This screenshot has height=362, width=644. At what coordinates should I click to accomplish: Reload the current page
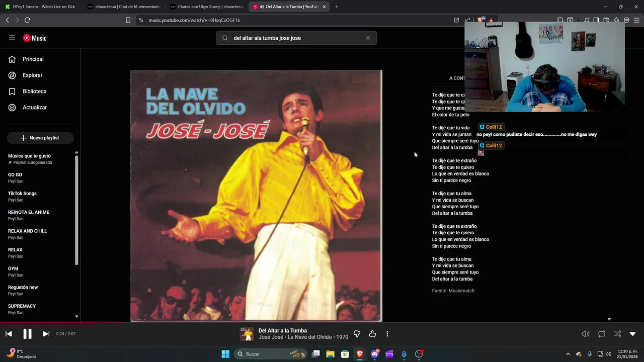pos(27,20)
